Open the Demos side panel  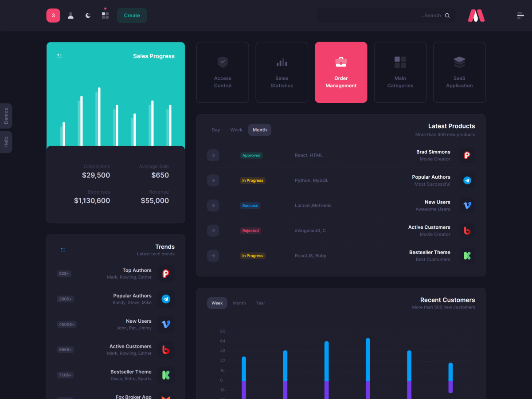click(x=6, y=116)
